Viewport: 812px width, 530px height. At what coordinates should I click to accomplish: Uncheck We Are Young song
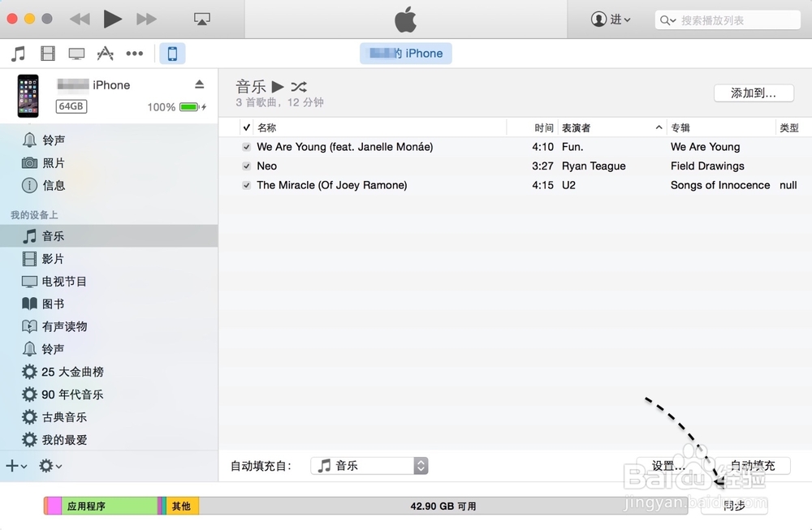pyautogui.click(x=247, y=147)
